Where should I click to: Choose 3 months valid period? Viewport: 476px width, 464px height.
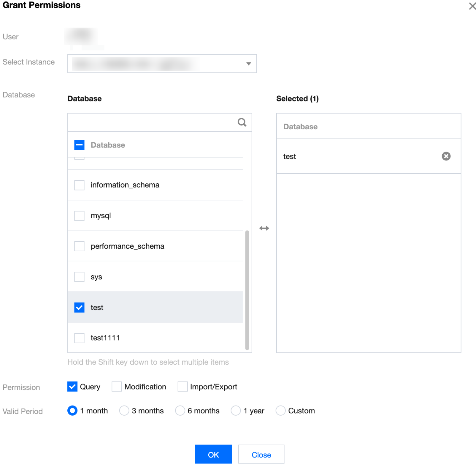(124, 411)
